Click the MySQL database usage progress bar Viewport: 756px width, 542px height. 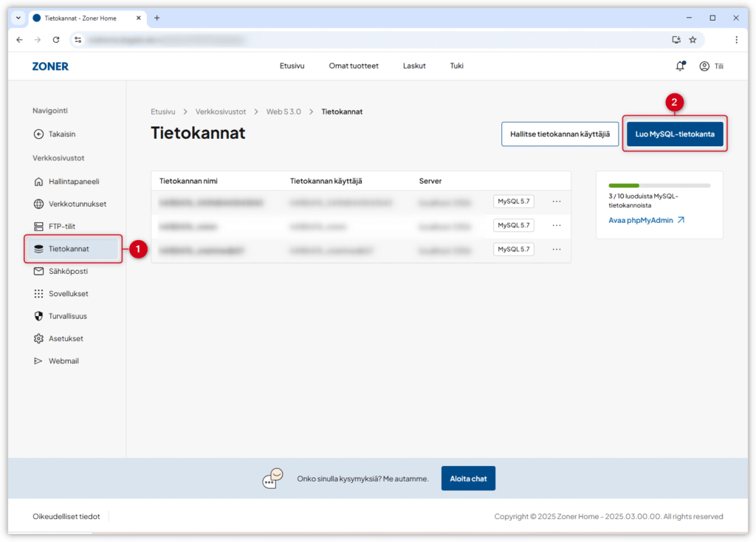(659, 185)
